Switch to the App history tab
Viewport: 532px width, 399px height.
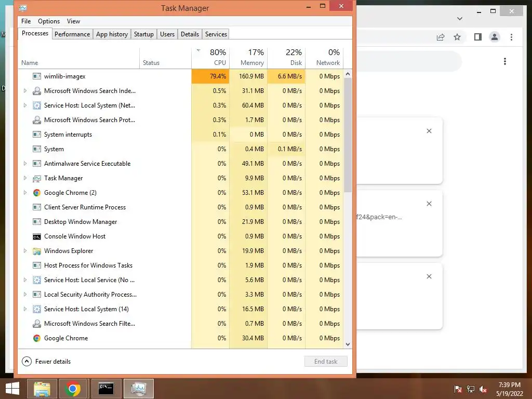pyautogui.click(x=112, y=34)
